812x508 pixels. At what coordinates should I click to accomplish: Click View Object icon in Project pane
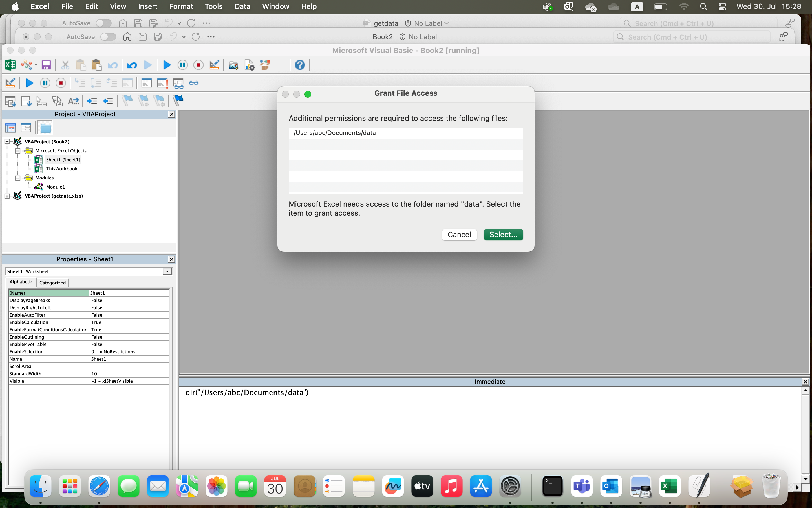[x=26, y=128]
